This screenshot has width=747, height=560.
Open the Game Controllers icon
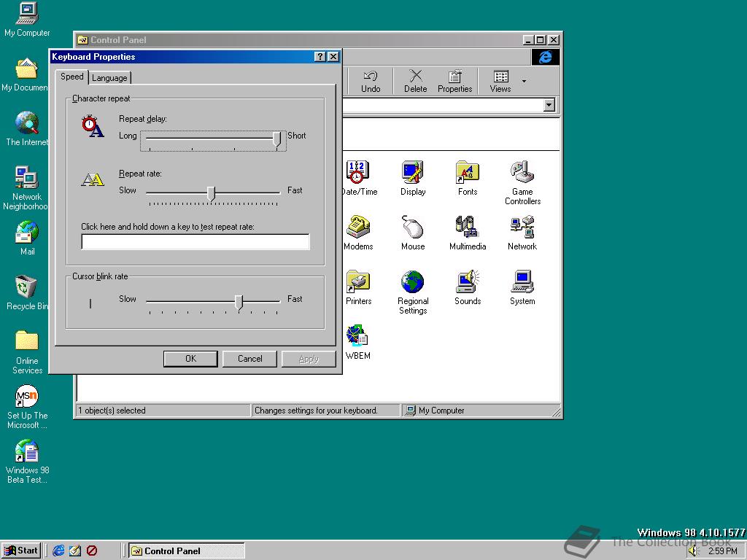pyautogui.click(x=522, y=173)
